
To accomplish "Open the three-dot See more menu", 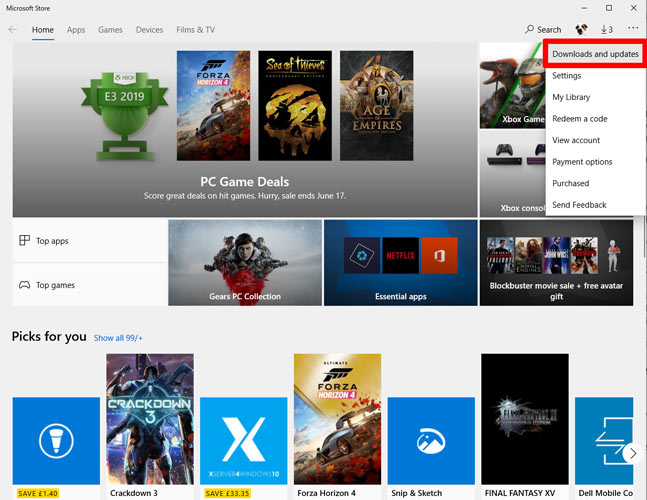I will tap(633, 28).
